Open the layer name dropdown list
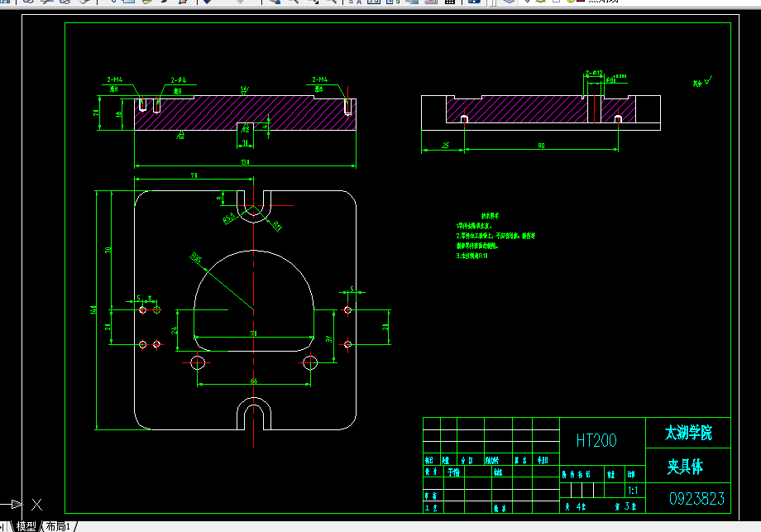The height and width of the screenshot is (532, 761). (603, 2)
